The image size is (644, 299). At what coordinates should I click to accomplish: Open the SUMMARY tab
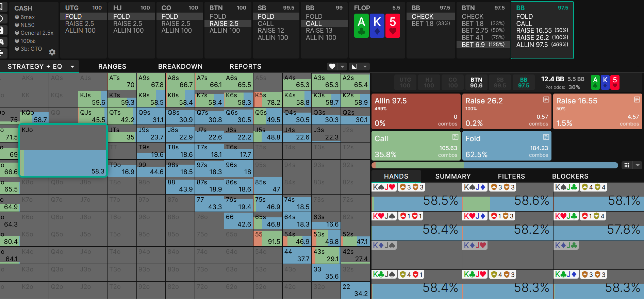[453, 176]
